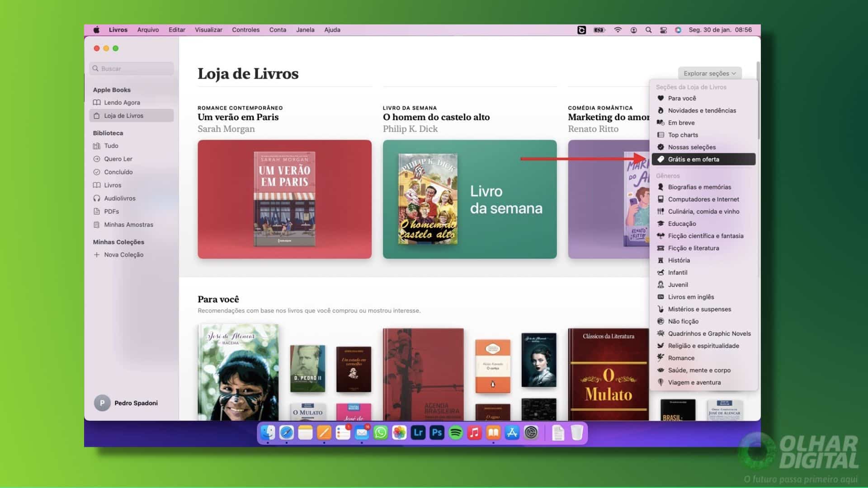Select Mistérios e suspenses genre
Screen dimensions: 868x488
click(703, 309)
